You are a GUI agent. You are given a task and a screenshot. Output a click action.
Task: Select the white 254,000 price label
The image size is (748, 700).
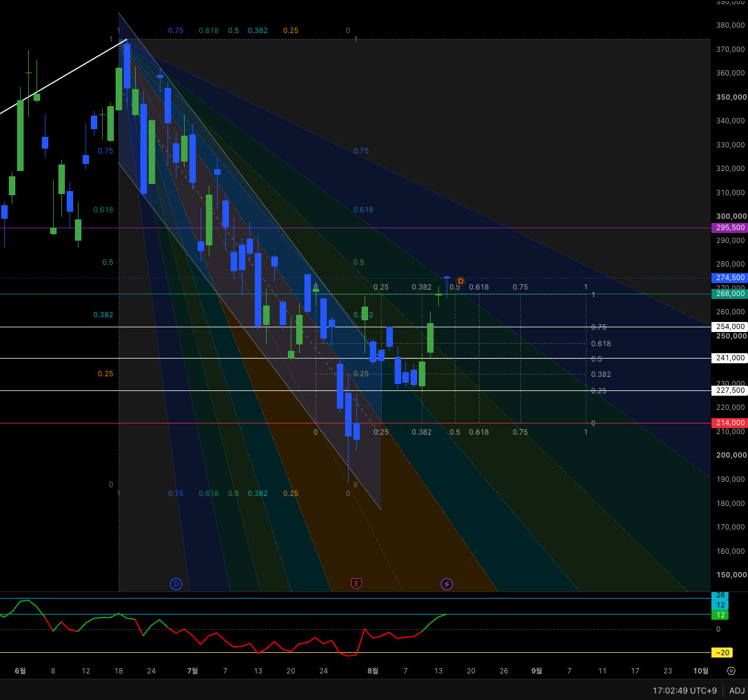730,327
